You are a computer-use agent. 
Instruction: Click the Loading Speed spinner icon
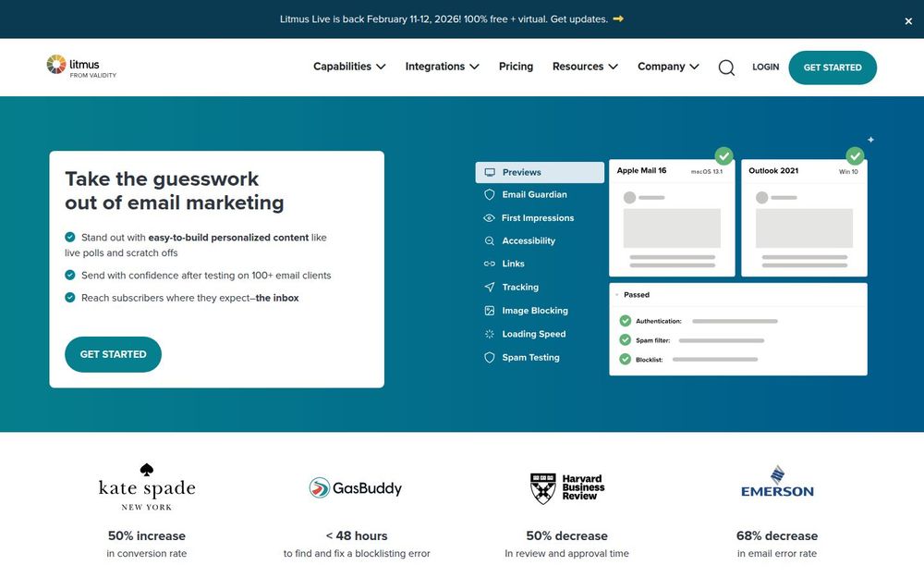point(489,334)
